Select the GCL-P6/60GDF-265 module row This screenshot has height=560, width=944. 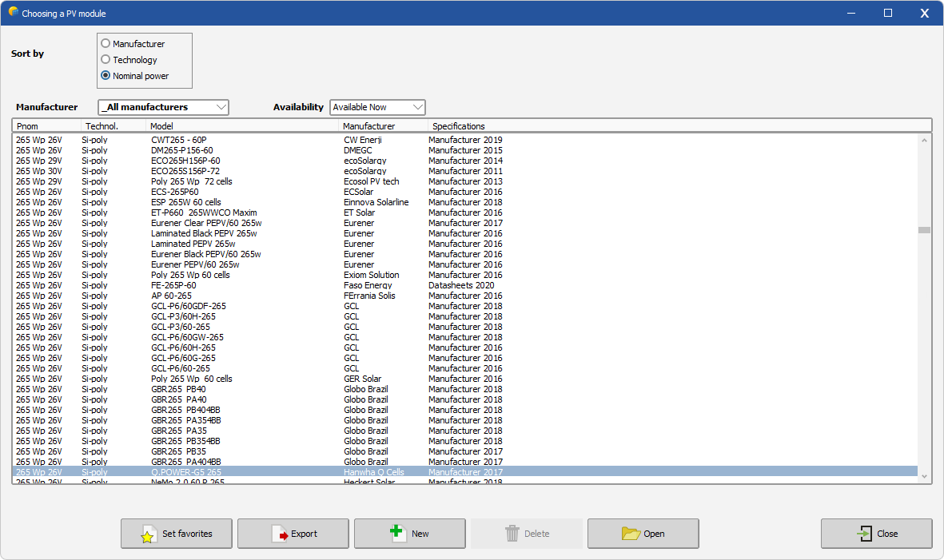[464, 306]
